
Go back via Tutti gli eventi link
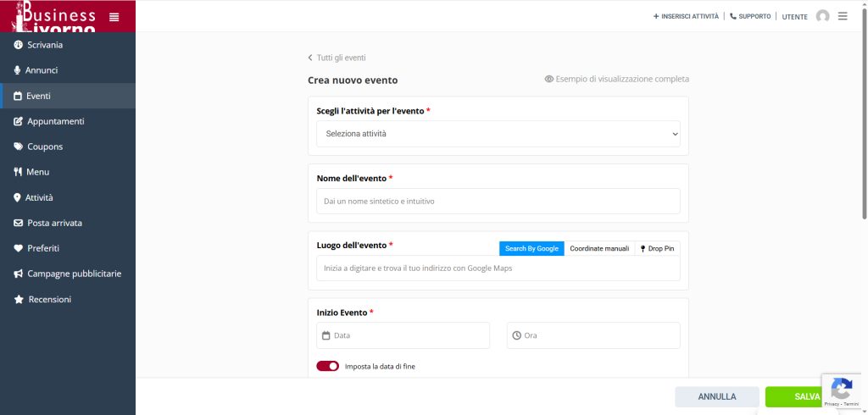pos(337,58)
